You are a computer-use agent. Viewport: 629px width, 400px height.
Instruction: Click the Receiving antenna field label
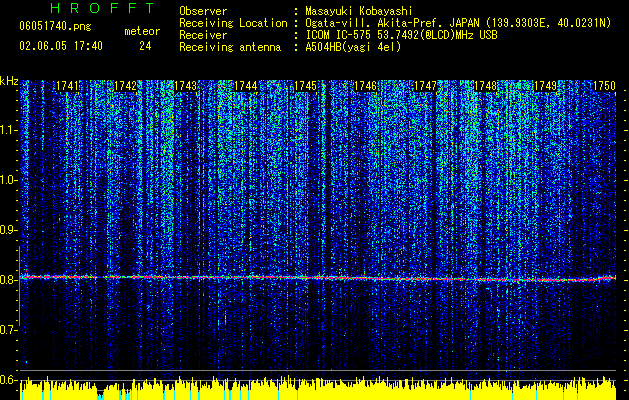click(230, 47)
